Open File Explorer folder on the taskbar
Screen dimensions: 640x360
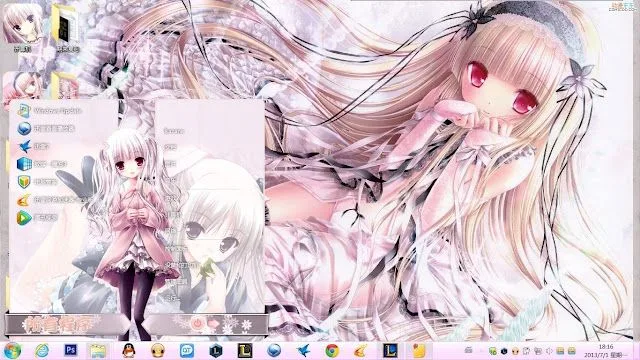(98, 351)
